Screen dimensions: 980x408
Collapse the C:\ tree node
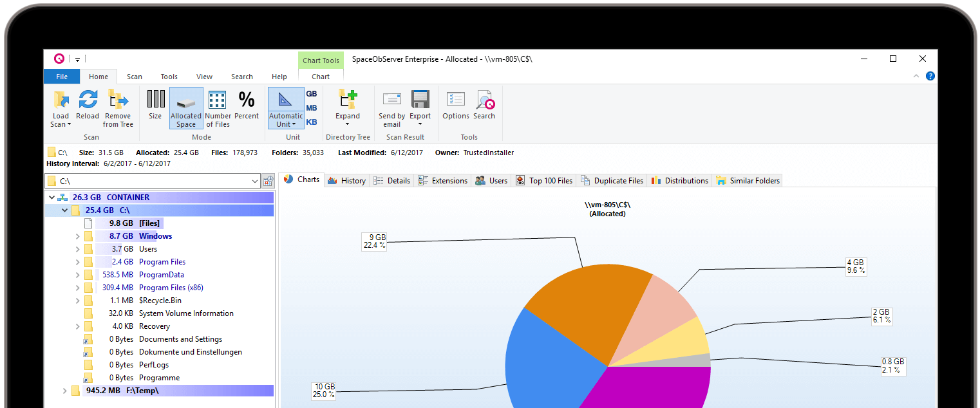[x=64, y=210]
